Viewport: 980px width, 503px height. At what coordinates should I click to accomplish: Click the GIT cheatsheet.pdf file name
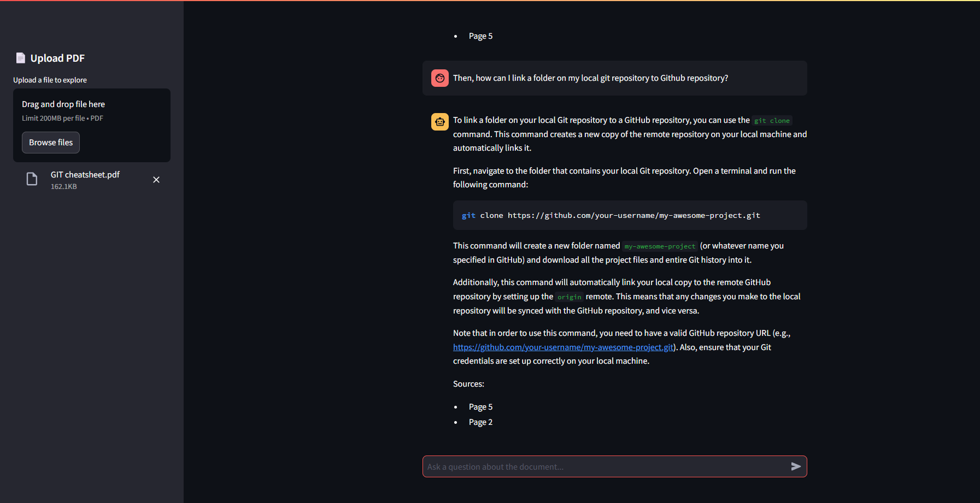click(85, 175)
